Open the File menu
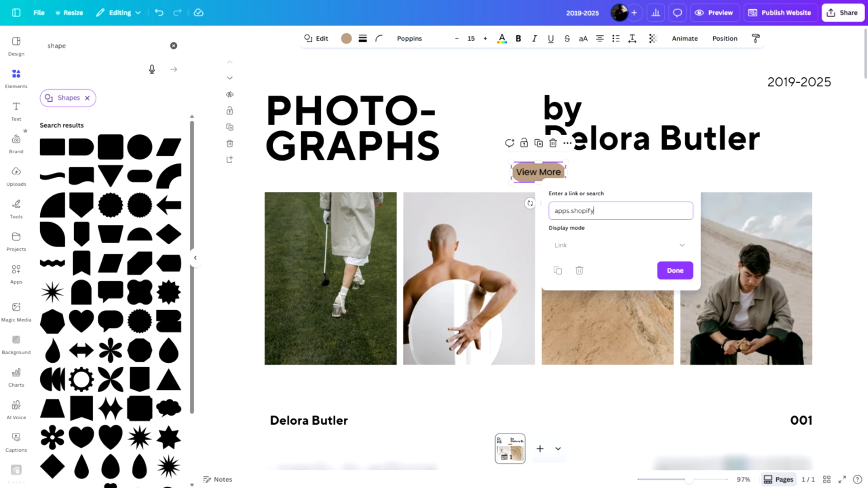This screenshot has height=488, width=868. click(39, 13)
